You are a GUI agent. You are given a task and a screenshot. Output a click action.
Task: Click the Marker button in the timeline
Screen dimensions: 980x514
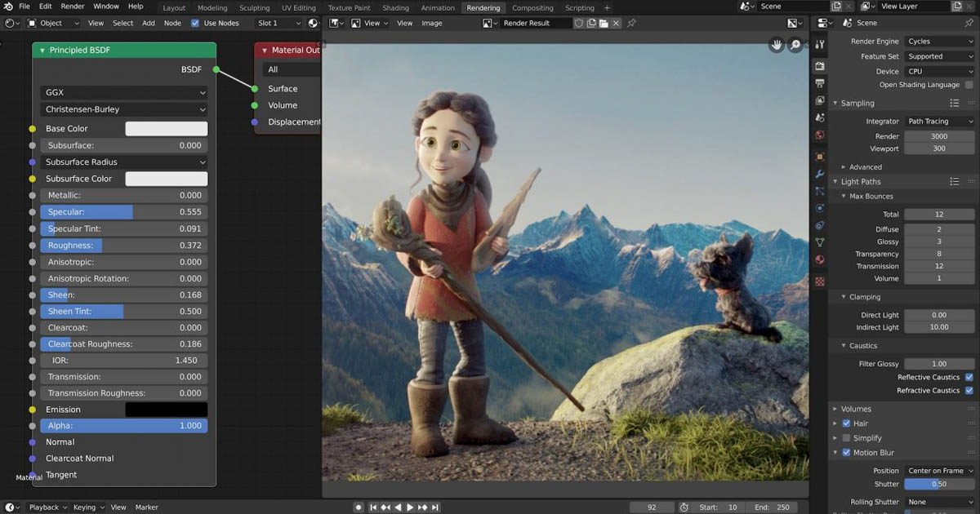tap(147, 507)
